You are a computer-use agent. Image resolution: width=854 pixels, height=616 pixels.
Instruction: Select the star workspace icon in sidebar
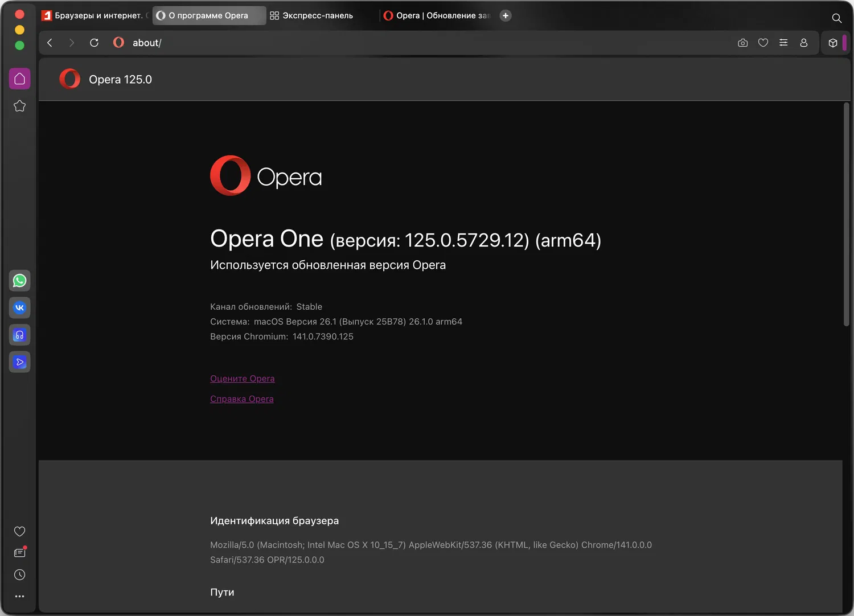(x=19, y=106)
